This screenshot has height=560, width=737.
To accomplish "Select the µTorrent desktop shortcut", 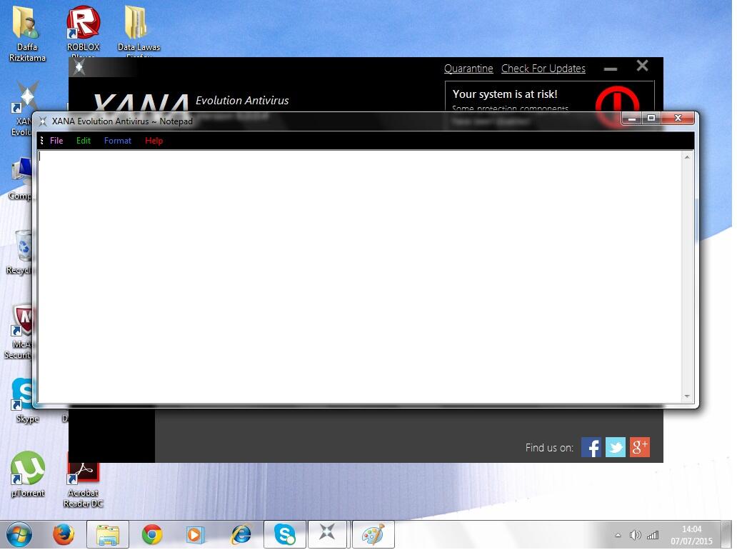I will coord(28,474).
